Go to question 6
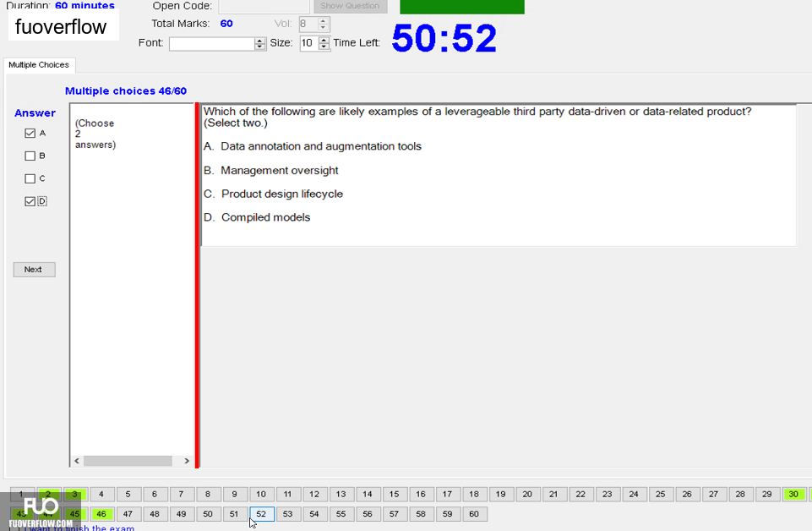The image size is (812, 531). 155,494
